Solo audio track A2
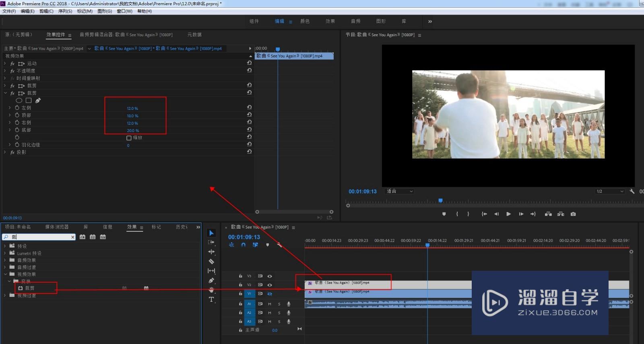The height and width of the screenshot is (344, 644). tap(279, 313)
